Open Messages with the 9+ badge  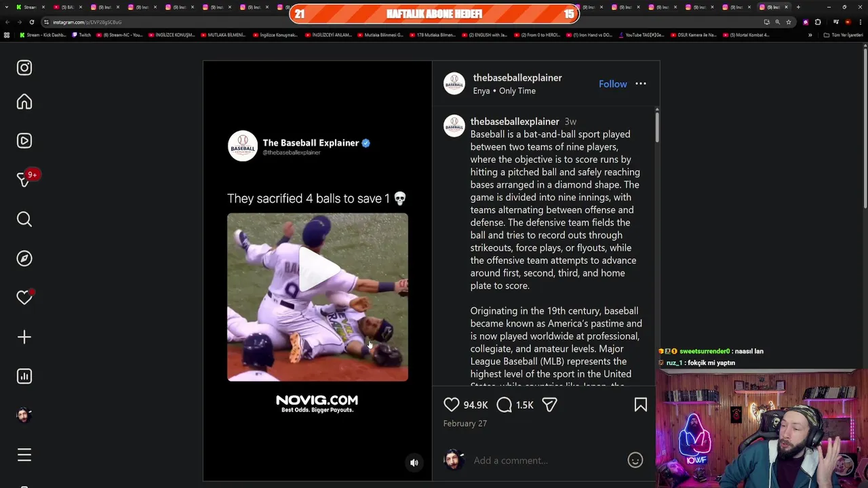pyautogui.click(x=26, y=179)
